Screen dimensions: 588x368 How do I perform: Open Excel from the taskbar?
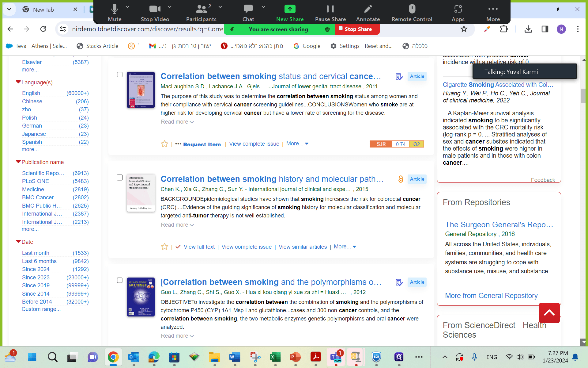pyautogui.click(x=275, y=357)
